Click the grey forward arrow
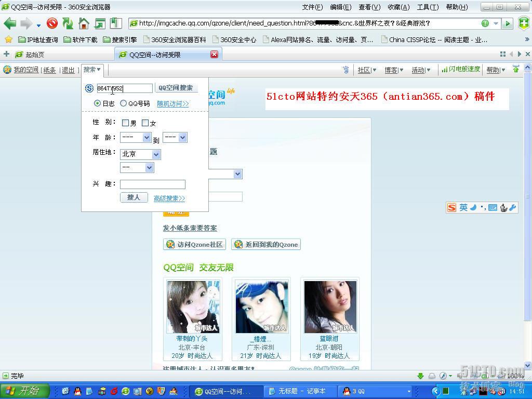The width and height of the screenshot is (532, 399). tap(26, 23)
